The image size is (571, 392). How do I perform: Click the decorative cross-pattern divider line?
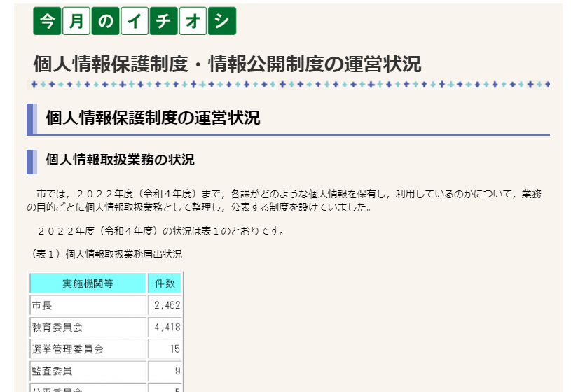click(289, 85)
